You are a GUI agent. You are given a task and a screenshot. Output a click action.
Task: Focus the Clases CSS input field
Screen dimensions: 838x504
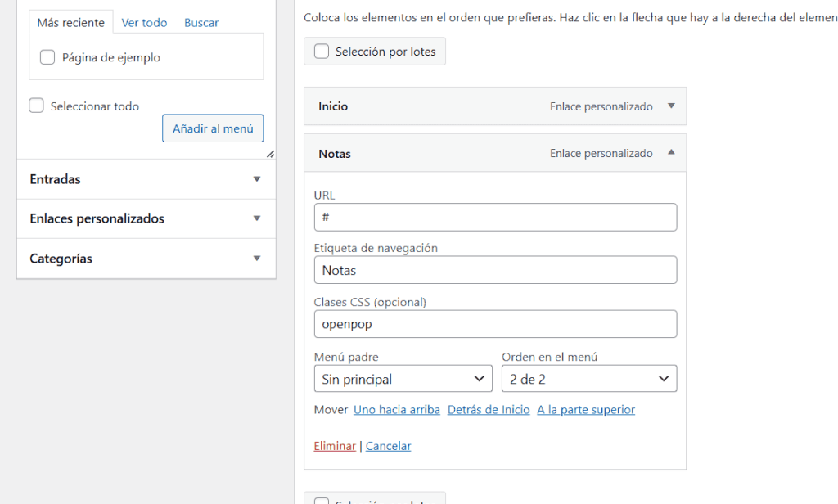click(495, 324)
